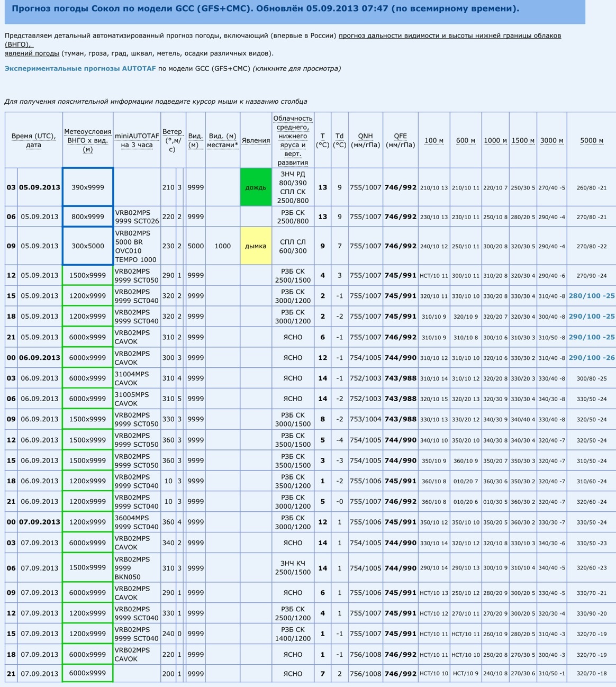Click the Вид. (м) местами header
616x687 pixels.
point(222,140)
